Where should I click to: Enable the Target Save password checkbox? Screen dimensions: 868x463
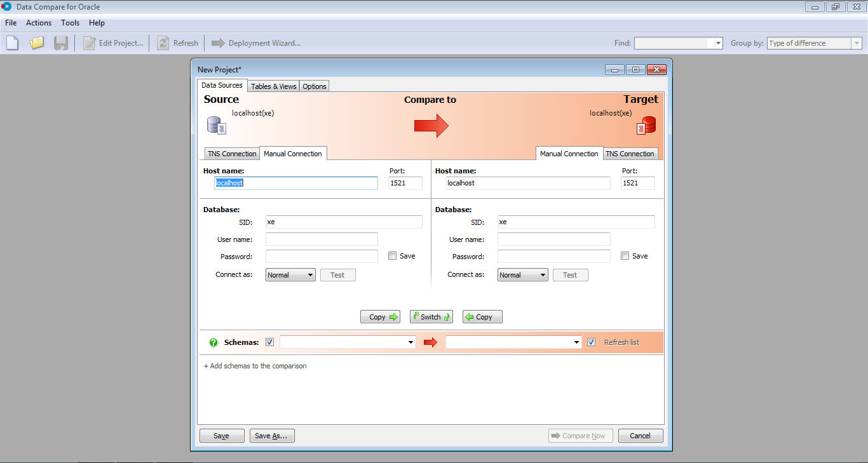(x=625, y=256)
